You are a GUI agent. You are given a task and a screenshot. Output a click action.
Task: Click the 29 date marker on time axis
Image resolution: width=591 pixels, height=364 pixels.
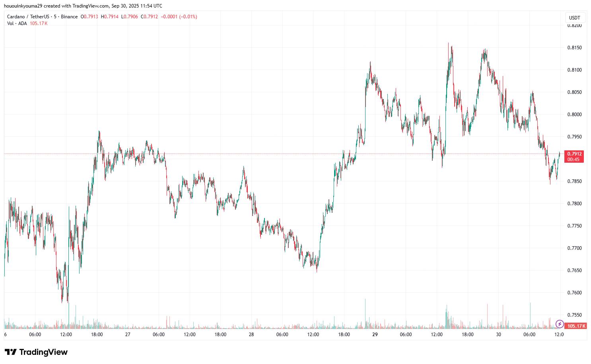click(x=375, y=335)
